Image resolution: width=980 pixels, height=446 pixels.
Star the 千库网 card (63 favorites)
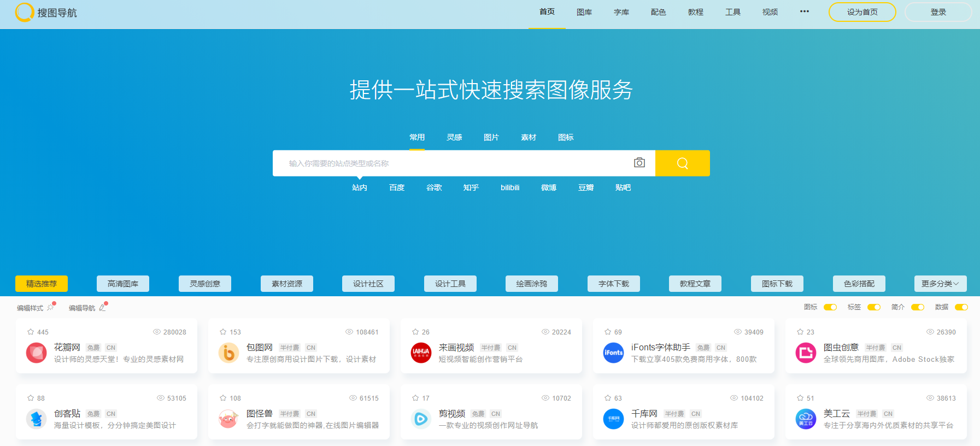point(608,398)
